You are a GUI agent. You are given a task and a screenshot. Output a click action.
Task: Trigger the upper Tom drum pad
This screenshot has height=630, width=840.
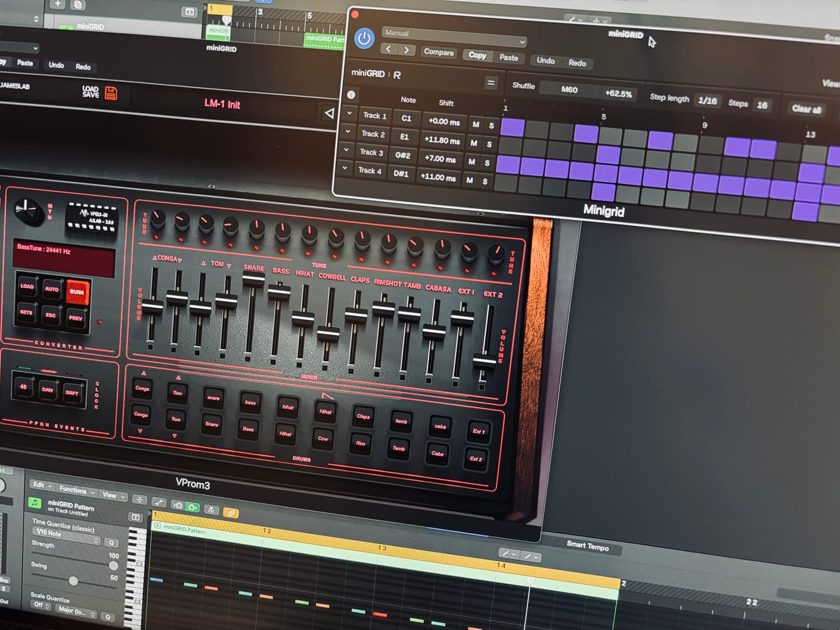click(177, 393)
